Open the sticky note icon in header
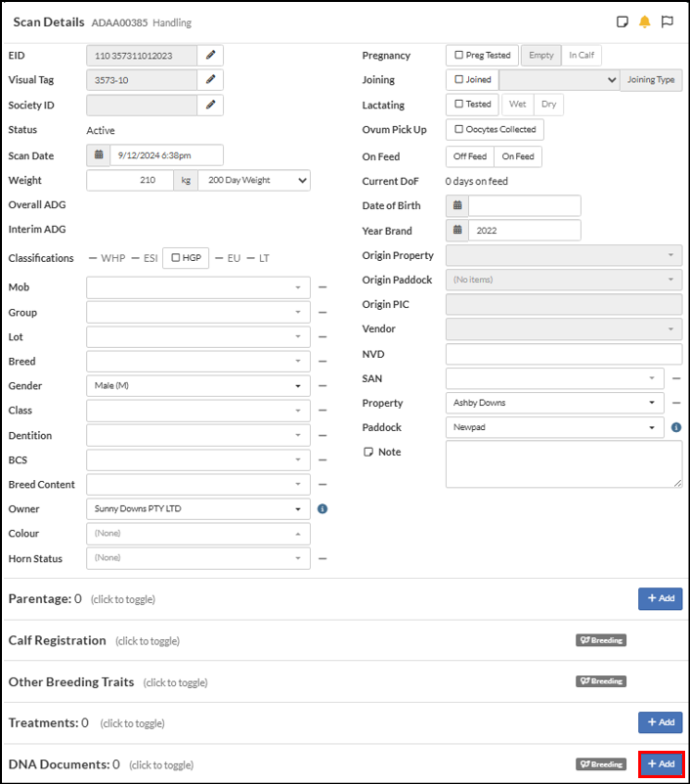 click(622, 22)
